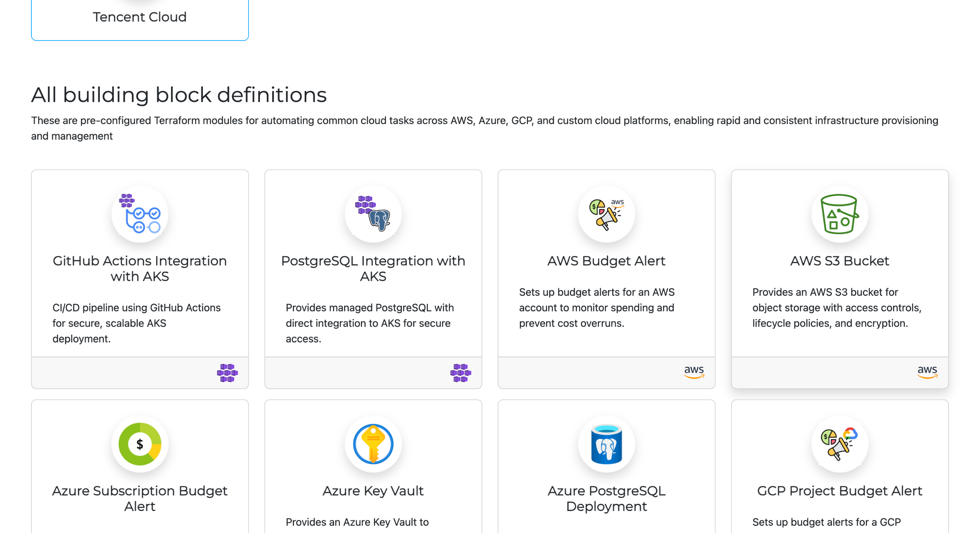
Task: Open Azure Subscription Budget Alert title
Action: coord(140,498)
